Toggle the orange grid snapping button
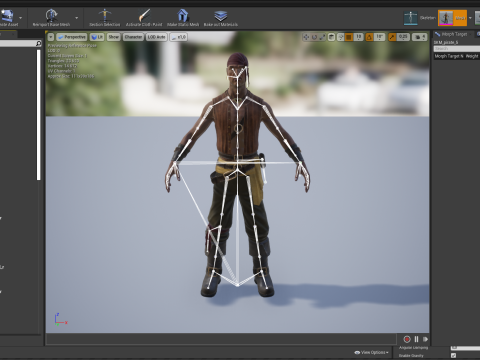The height and width of the screenshot is (360, 480). (x=349, y=37)
